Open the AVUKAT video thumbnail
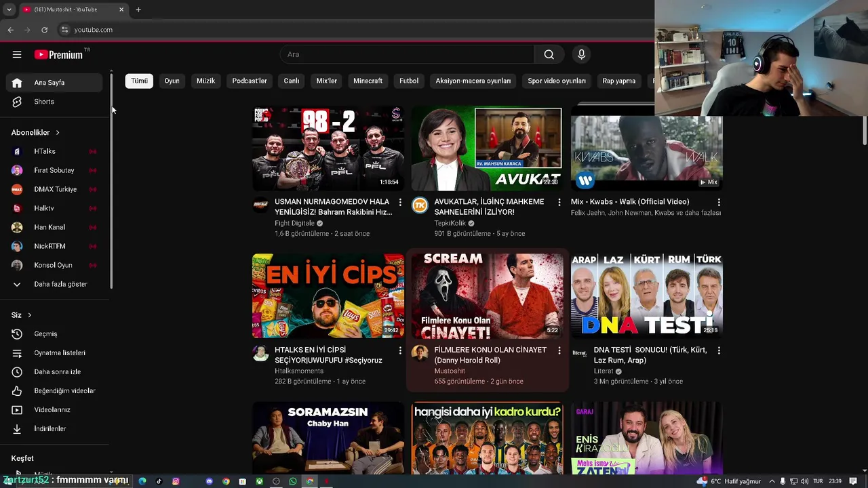 tap(488, 148)
